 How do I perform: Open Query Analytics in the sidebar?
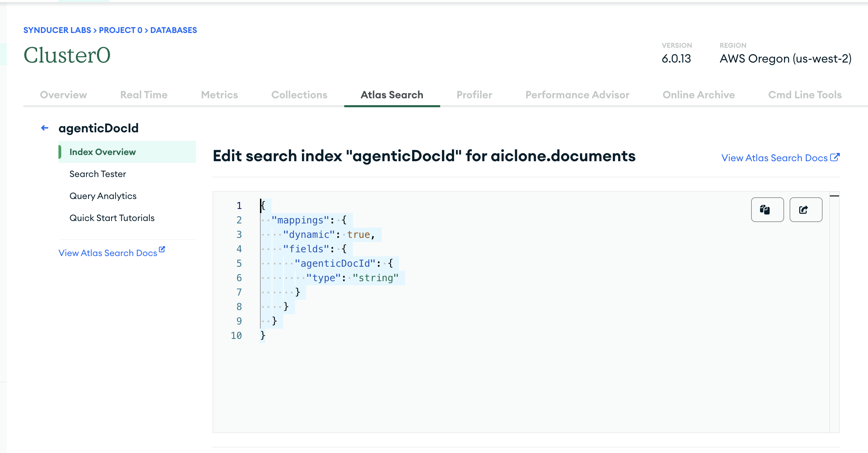tap(103, 196)
